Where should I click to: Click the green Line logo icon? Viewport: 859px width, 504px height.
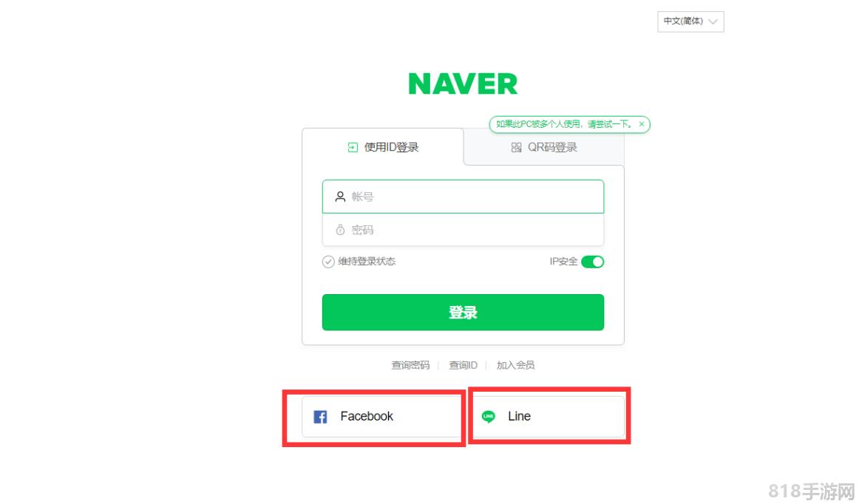(488, 417)
